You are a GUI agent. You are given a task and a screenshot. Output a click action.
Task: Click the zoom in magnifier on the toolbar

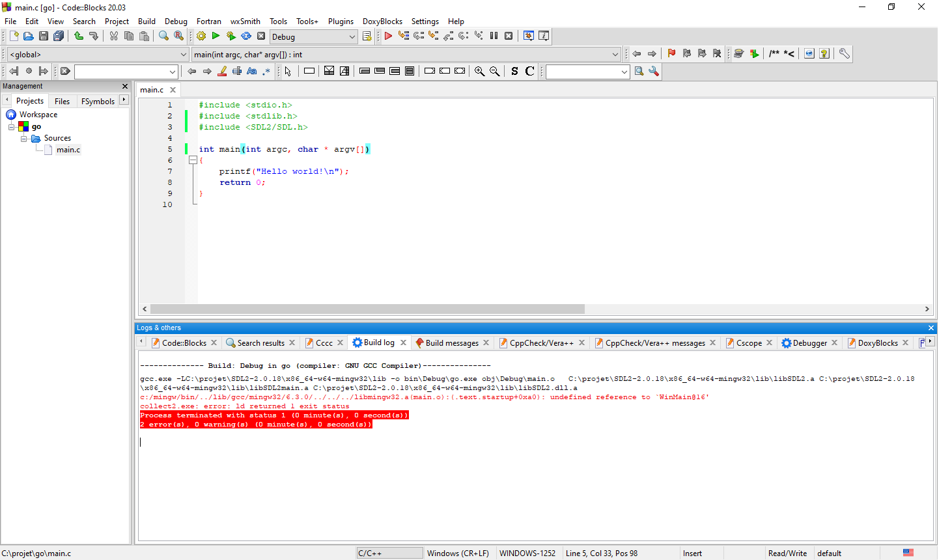tap(479, 71)
